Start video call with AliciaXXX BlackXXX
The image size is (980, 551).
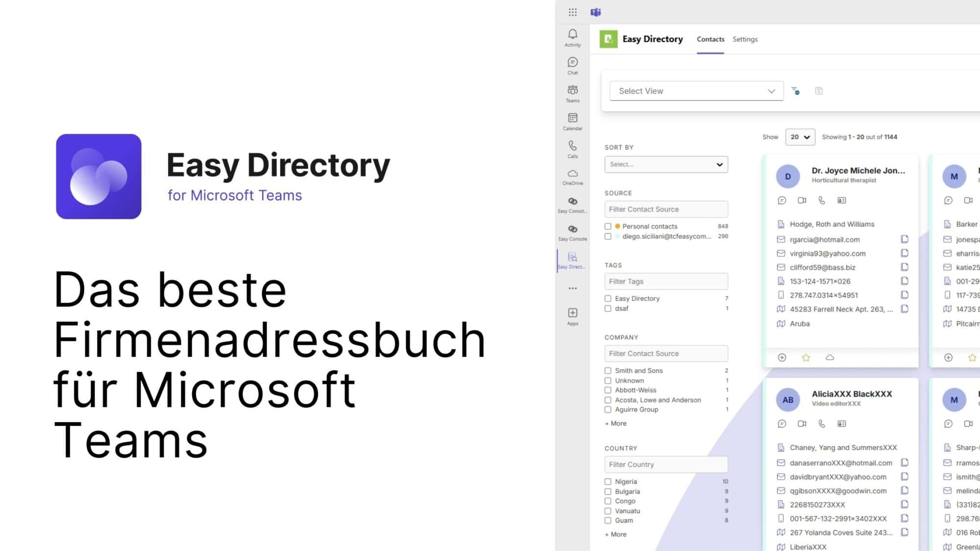click(x=802, y=424)
